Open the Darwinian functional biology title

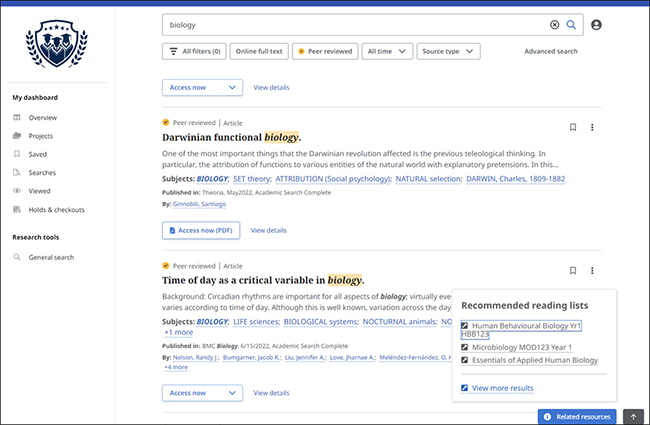232,137
